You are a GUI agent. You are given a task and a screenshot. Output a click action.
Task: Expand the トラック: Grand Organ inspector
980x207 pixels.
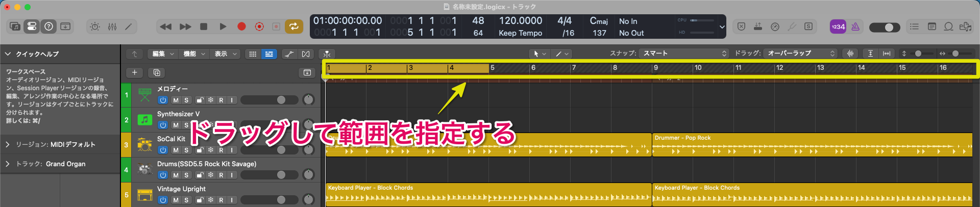[x=8, y=164]
